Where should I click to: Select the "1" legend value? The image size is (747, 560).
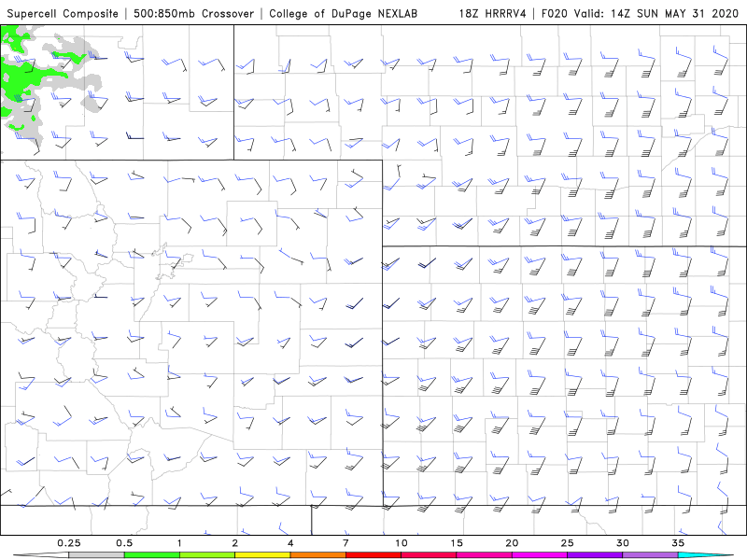[x=179, y=543]
